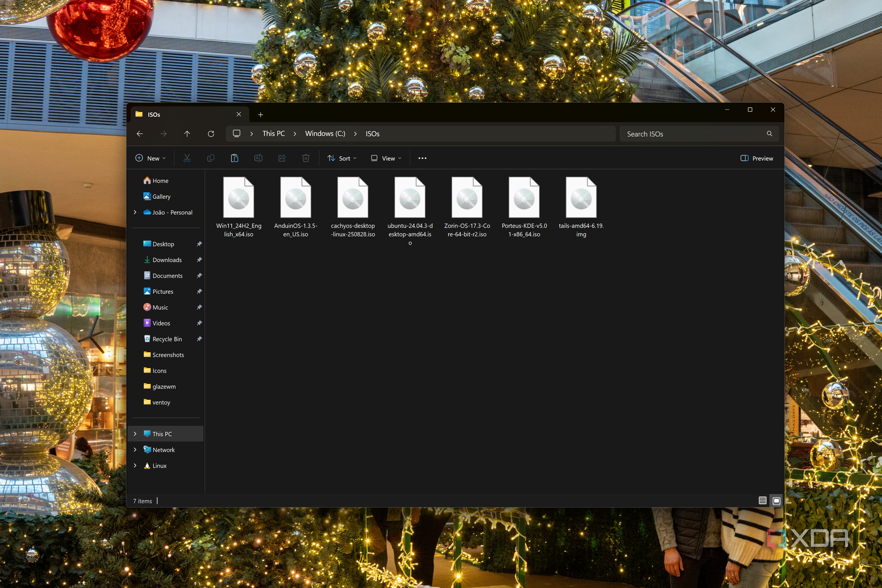Toggle the Preview pane
The height and width of the screenshot is (588, 882).
(756, 158)
